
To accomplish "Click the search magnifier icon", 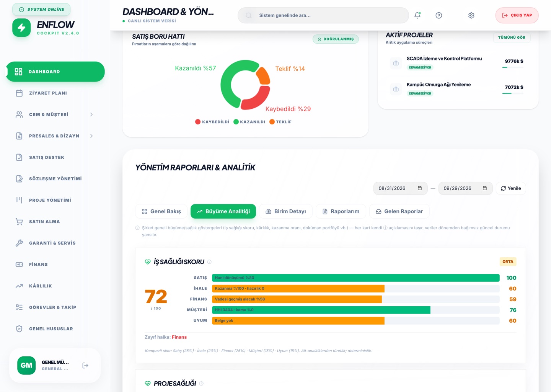I will 249,15.
